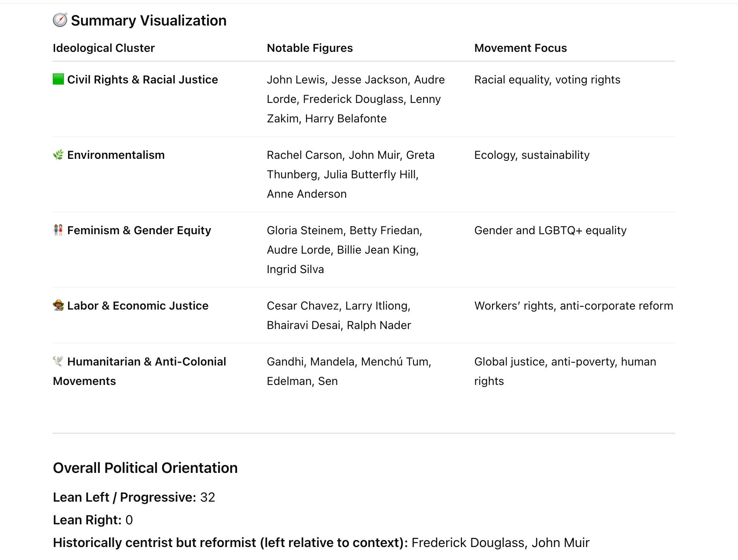Click the couple emoji beside Feminism & Gender Equity

click(58, 230)
